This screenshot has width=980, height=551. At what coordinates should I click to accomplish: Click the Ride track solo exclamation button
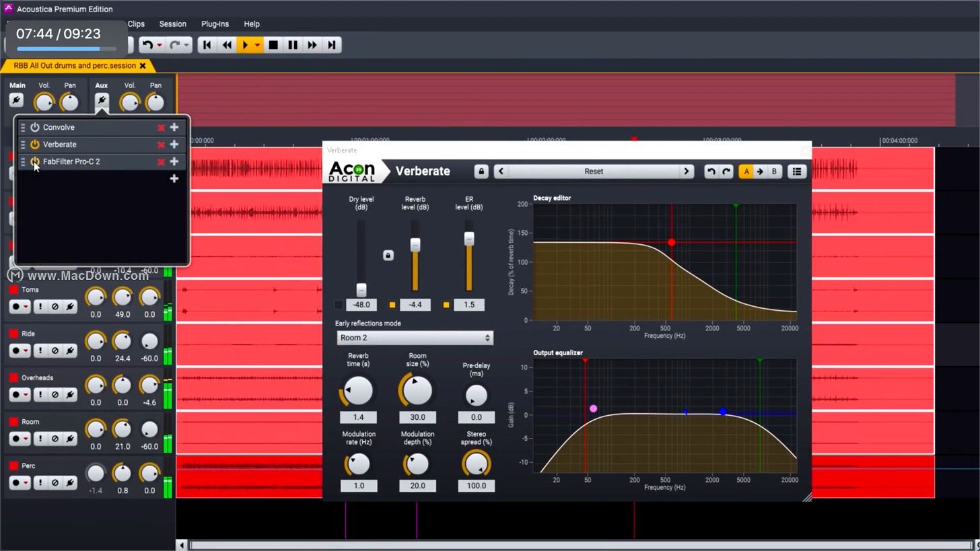coord(40,351)
